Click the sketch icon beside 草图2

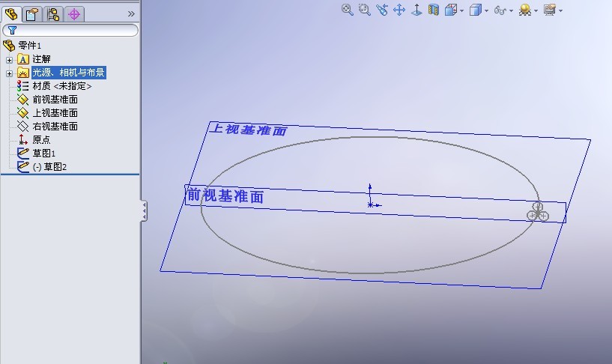click(x=22, y=166)
